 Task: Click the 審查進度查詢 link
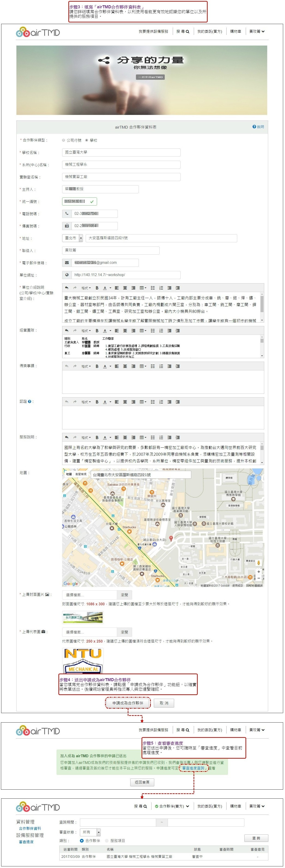(193, 768)
